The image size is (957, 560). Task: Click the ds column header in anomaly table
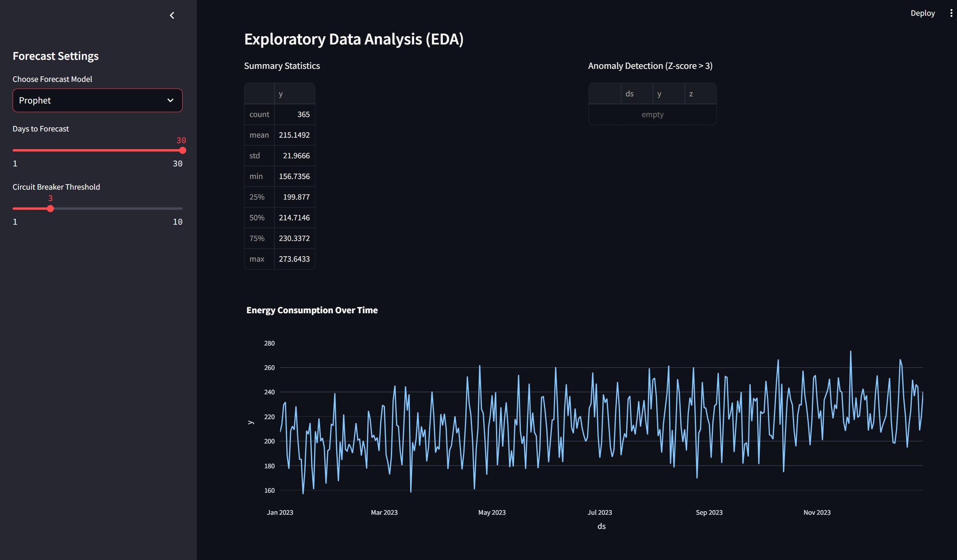(x=637, y=94)
